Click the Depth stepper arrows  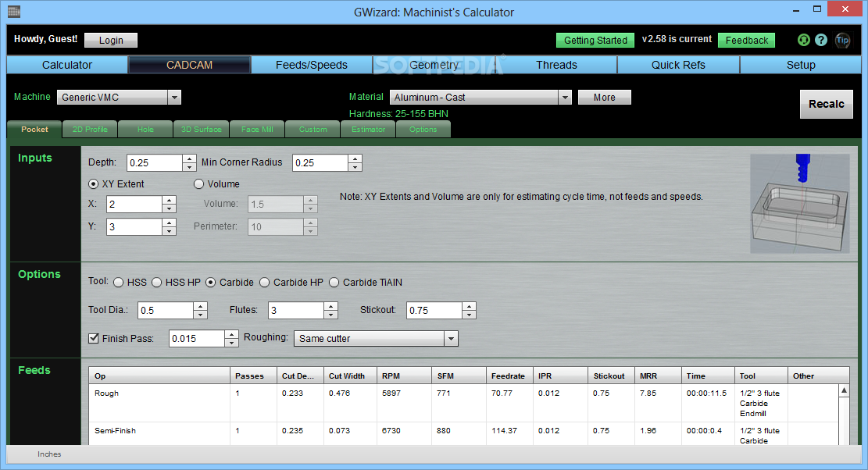[189, 162]
